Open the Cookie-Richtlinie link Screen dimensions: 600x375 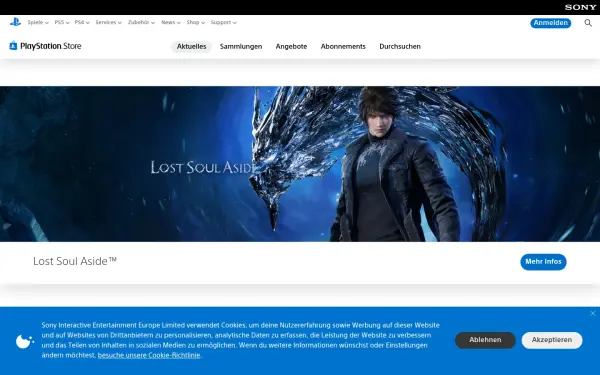point(149,355)
